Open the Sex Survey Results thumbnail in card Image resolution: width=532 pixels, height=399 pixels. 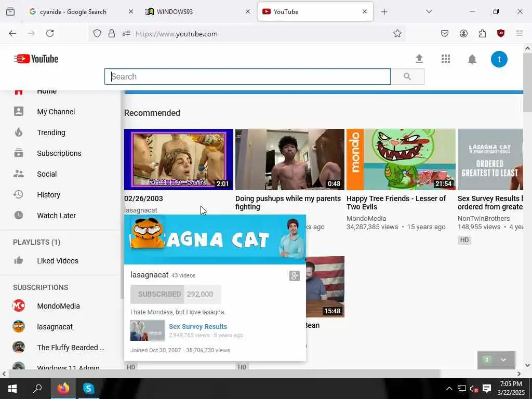point(147,330)
